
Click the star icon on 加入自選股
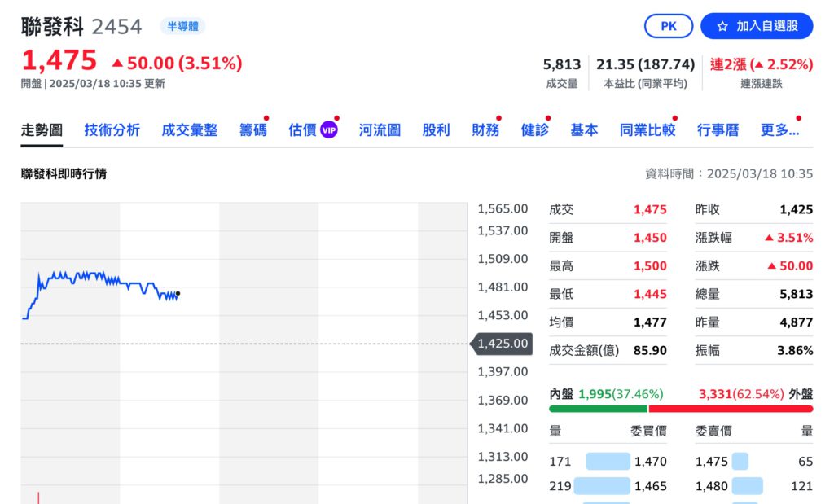click(724, 26)
